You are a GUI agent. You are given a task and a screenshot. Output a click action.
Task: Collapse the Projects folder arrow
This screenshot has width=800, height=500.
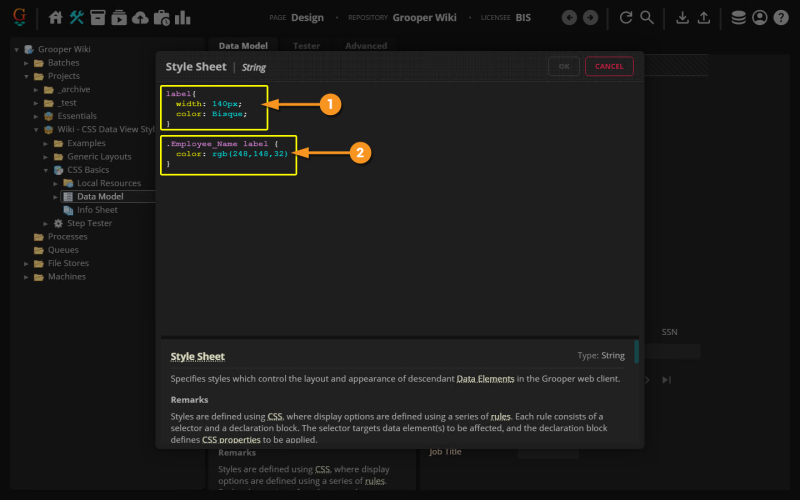pyautogui.click(x=26, y=76)
